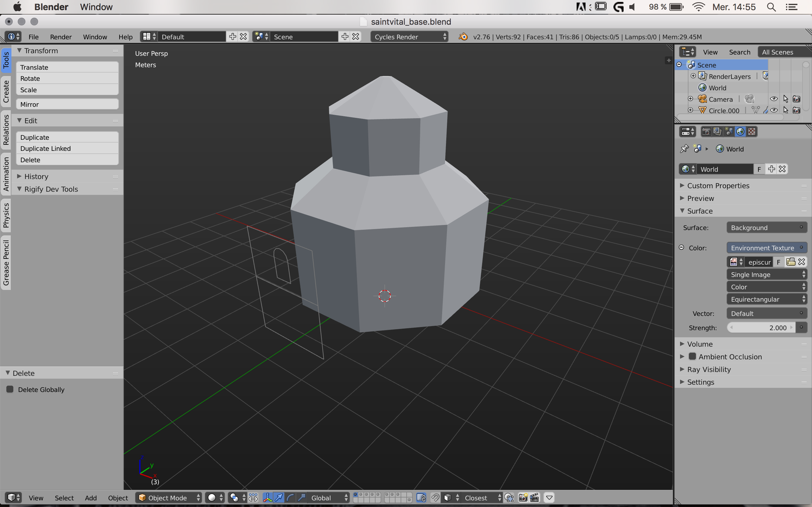The image size is (812, 507).
Task: Click the OpenGL render image camera icon
Action: (x=523, y=497)
